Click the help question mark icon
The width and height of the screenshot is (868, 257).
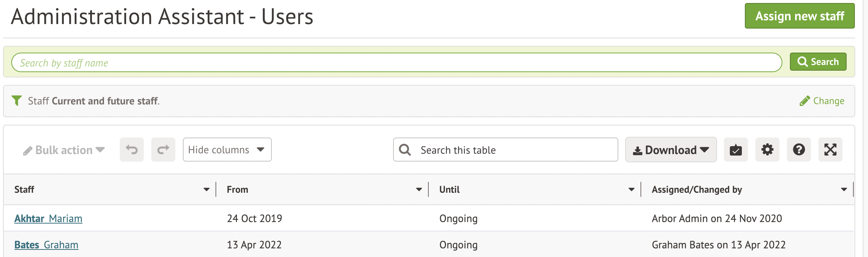(799, 150)
